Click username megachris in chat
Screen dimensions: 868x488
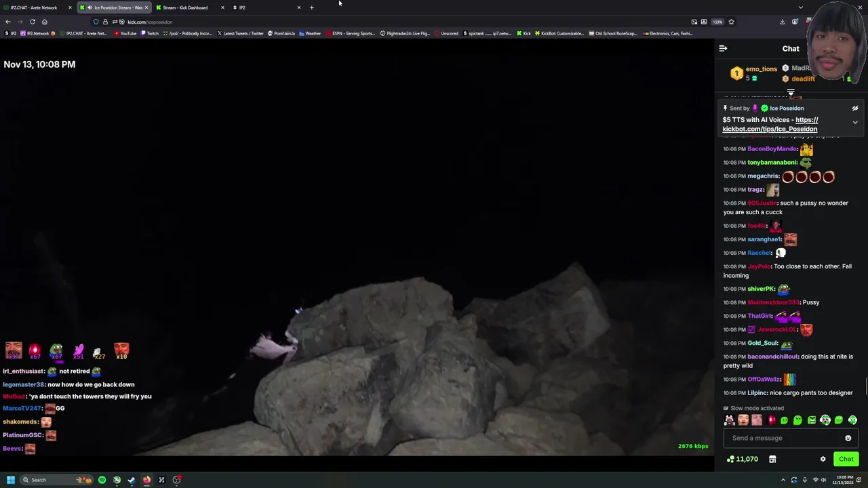tap(763, 176)
